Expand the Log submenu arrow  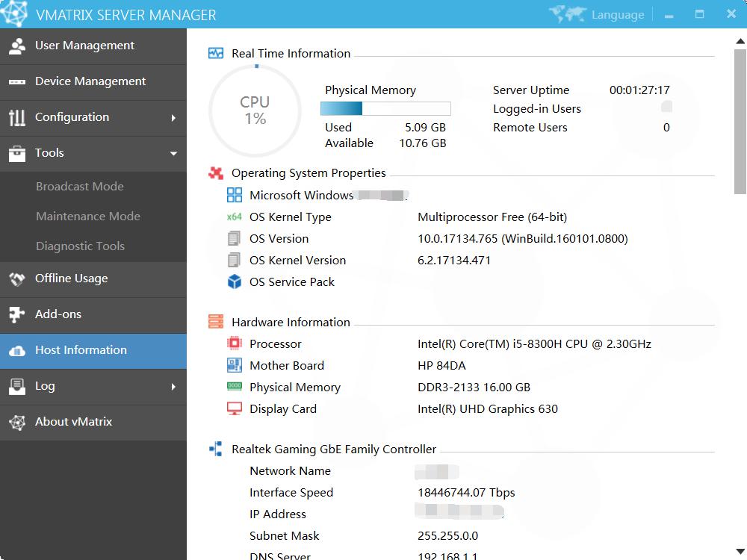tap(173, 387)
